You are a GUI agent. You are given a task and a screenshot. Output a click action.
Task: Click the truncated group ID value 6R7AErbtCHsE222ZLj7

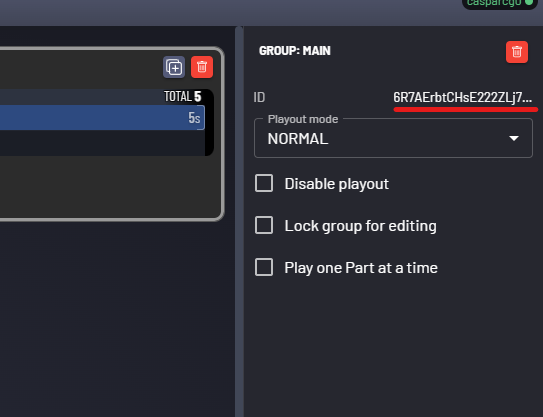click(x=462, y=98)
